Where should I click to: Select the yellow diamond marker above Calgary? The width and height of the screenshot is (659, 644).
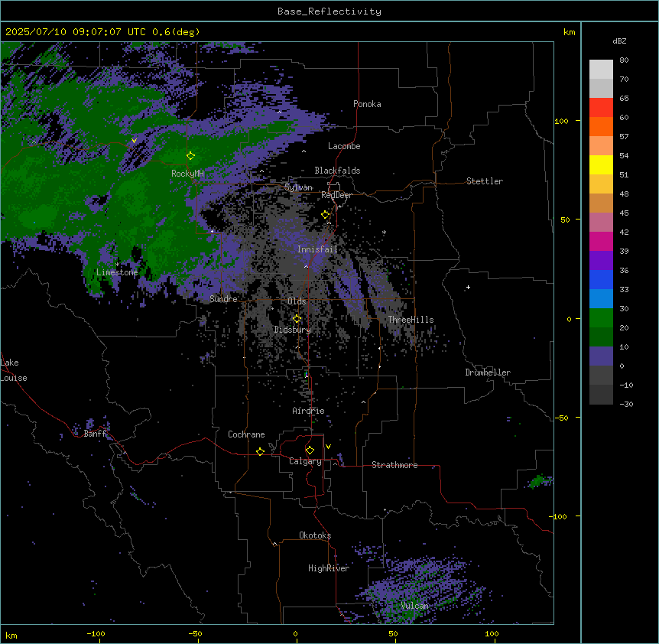point(310,450)
